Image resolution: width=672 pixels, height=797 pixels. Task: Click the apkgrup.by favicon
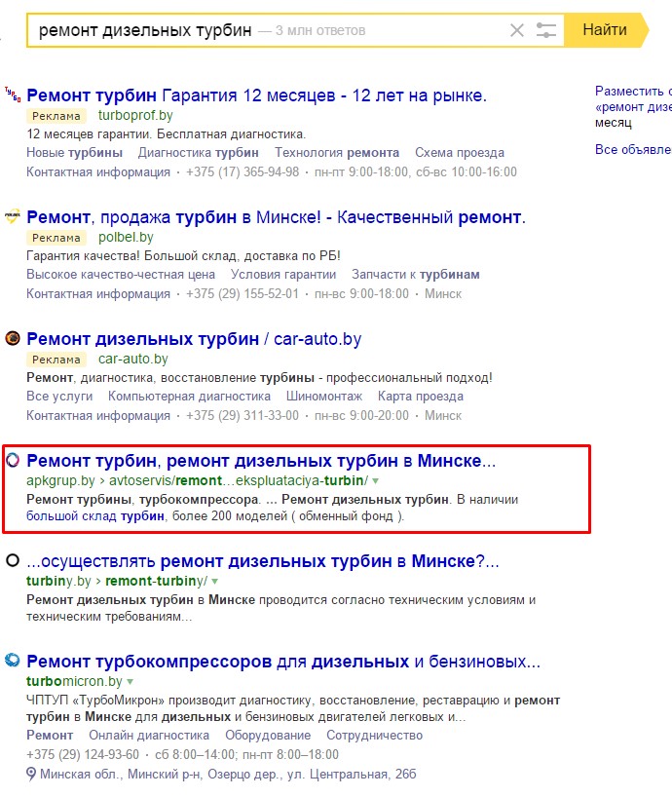click(13, 461)
